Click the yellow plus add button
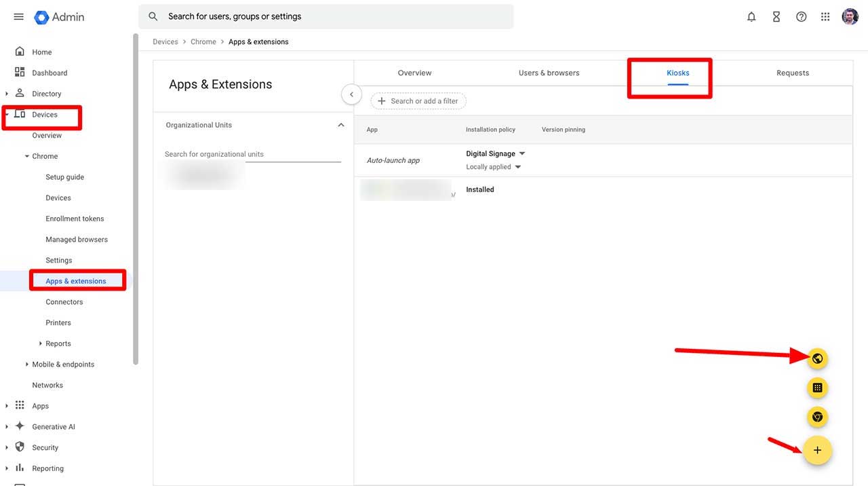This screenshot has height=486, width=868. pyautogui.click(x=817, y=451)
